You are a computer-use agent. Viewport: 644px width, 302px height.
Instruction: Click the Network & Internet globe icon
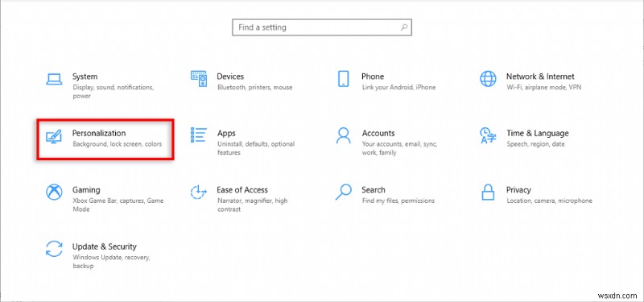pyautogui.click(x=488, y=78)
